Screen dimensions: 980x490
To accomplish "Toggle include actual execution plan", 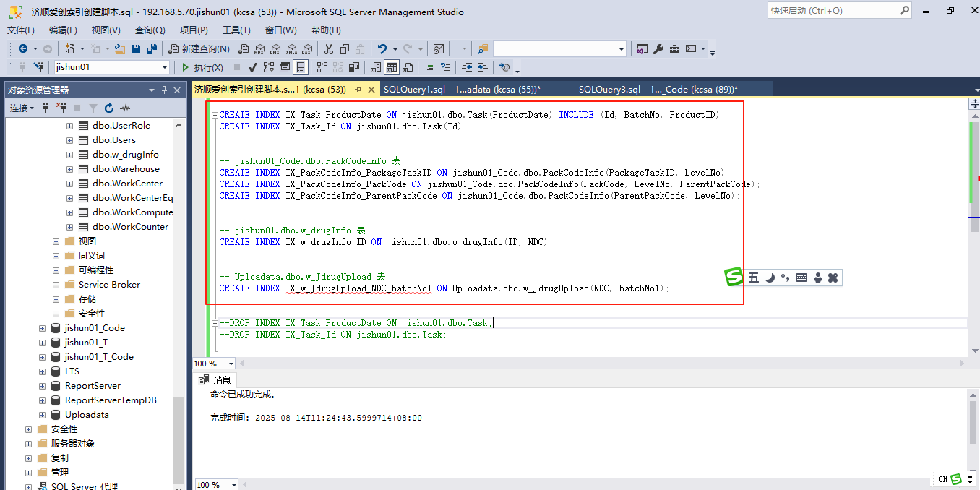I will click(321, 67).
